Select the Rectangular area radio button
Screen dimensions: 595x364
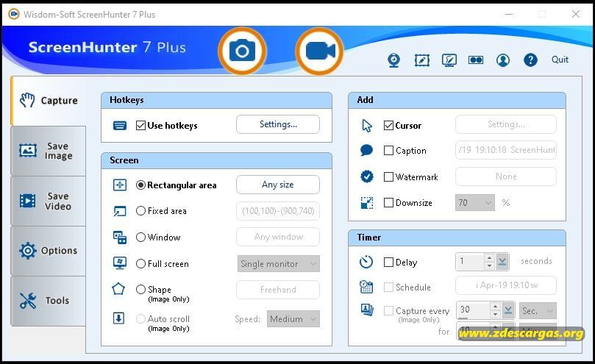(x=140, y=185)
